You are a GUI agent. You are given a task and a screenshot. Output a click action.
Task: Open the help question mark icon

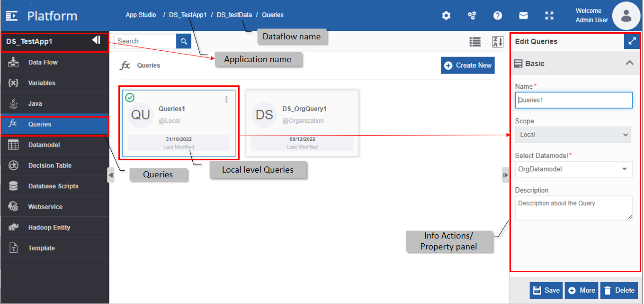(x=498, y=16)
